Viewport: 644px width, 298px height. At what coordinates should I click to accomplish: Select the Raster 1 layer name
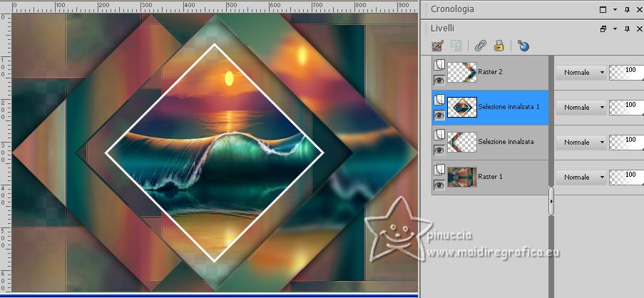pyautogui.click(x=490, y=177)
